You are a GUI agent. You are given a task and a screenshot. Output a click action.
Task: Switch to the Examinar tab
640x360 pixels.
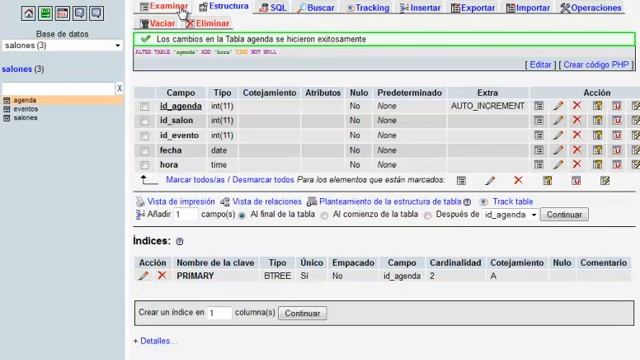click(x=164, y=7)
